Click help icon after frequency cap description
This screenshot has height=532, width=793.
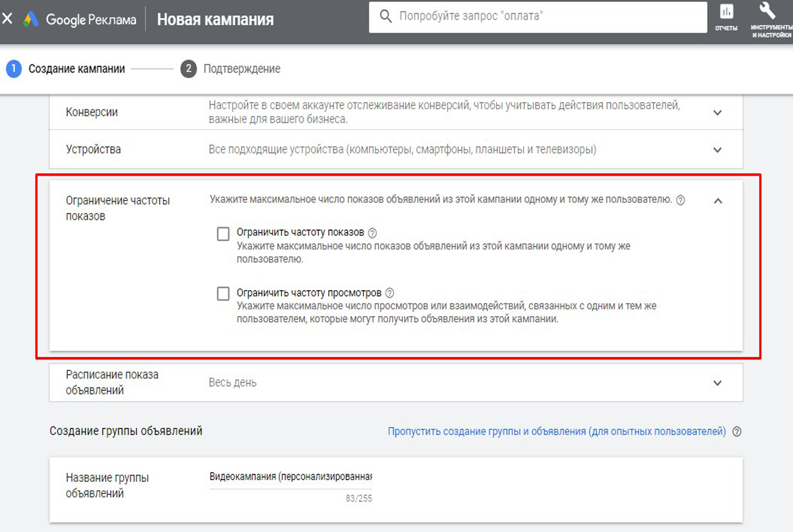tap(680, 201)
